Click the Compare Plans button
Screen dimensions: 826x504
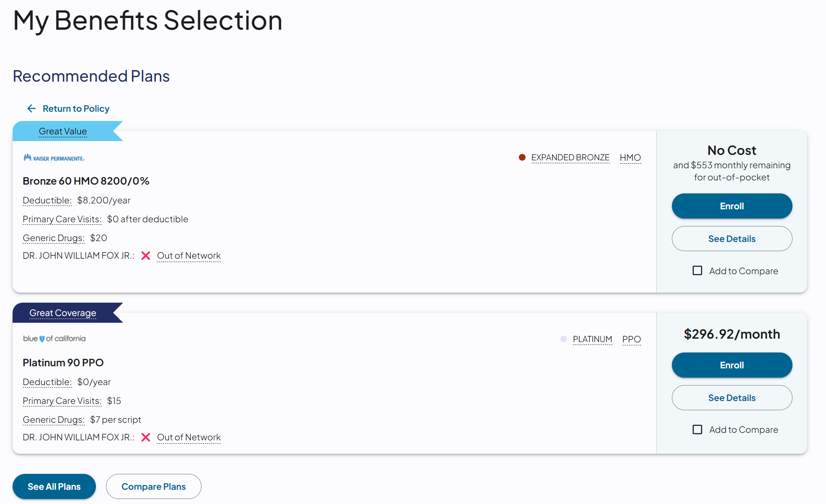pyautogui.click(x=154, y=486)
